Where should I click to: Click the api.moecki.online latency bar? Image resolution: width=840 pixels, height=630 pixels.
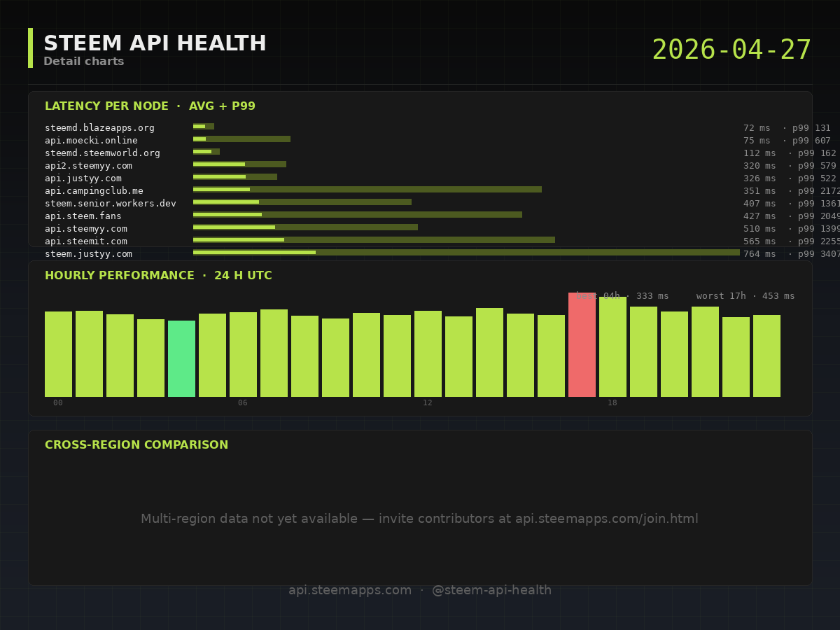pyautogui.click(x=241, y=139)
